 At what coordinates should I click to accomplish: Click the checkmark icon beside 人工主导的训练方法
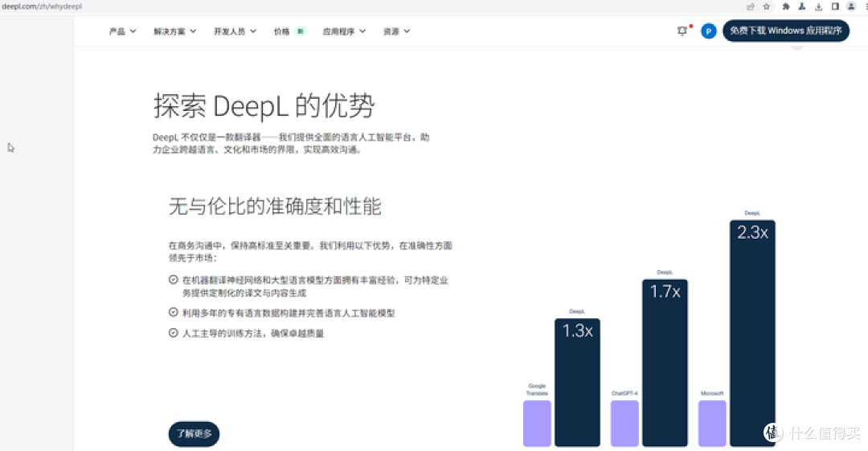[x=174, y=333]
